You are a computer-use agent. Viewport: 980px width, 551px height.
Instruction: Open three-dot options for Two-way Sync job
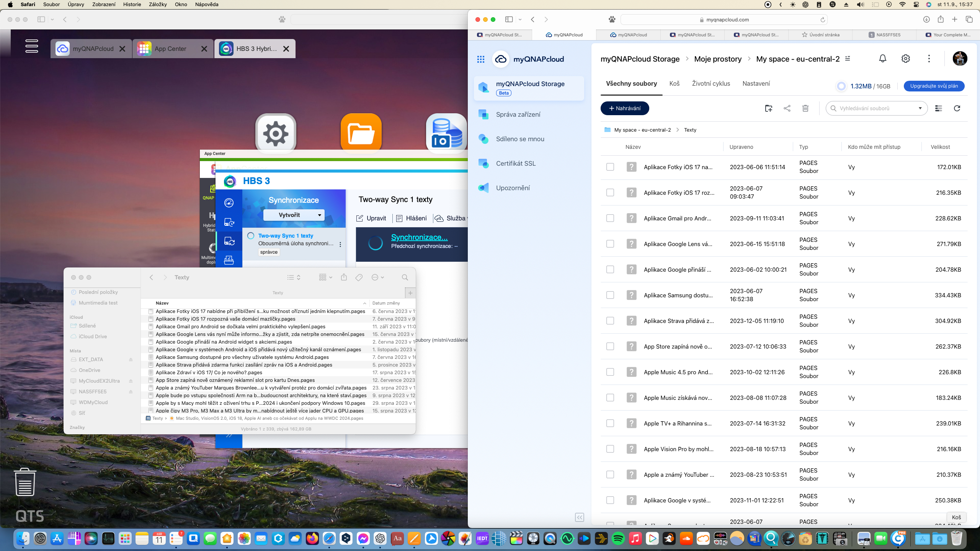point(340,244)
